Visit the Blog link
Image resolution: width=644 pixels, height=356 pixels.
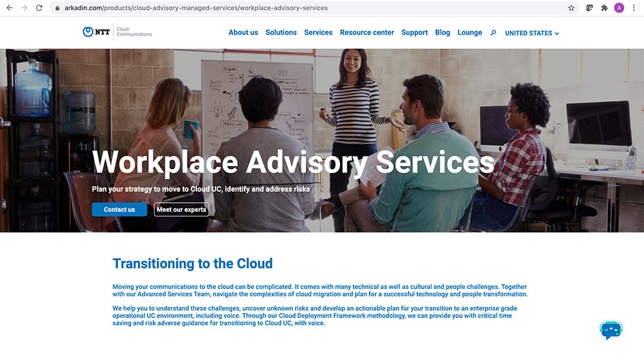pos(442,32)
